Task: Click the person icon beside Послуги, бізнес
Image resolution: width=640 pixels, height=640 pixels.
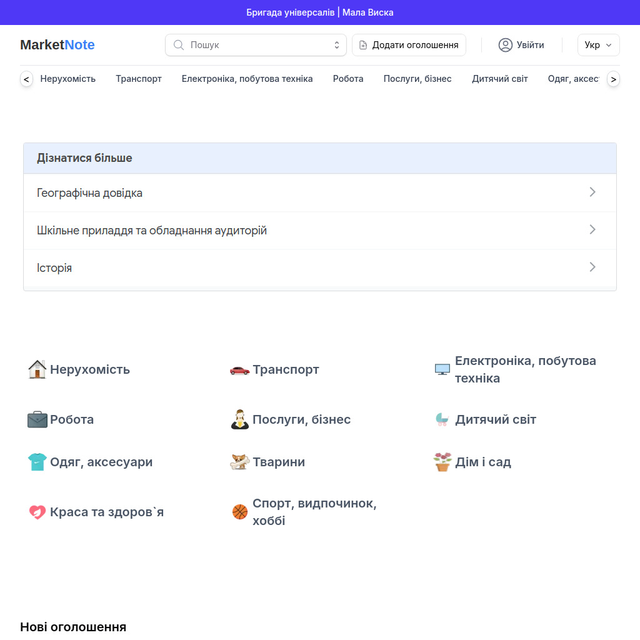Action: pos(240,419)
